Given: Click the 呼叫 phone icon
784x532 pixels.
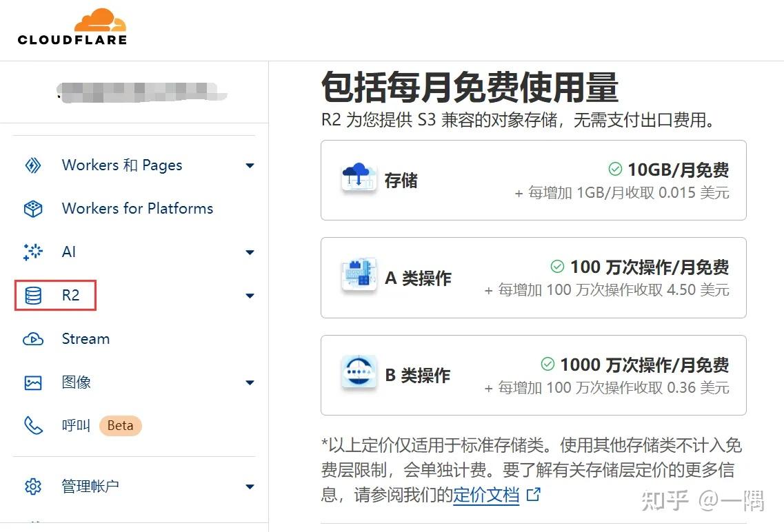Looking at the screenshot, I should [32, 425].
